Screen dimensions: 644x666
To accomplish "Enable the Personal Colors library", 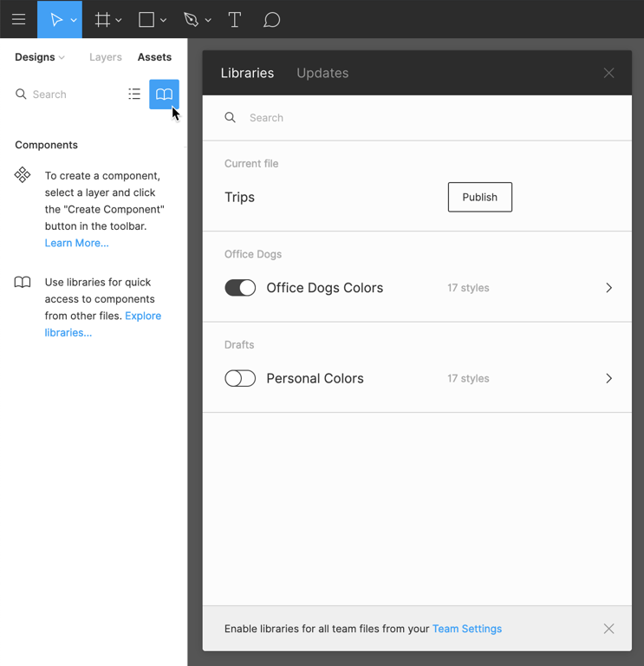I will tap(240, 378).
